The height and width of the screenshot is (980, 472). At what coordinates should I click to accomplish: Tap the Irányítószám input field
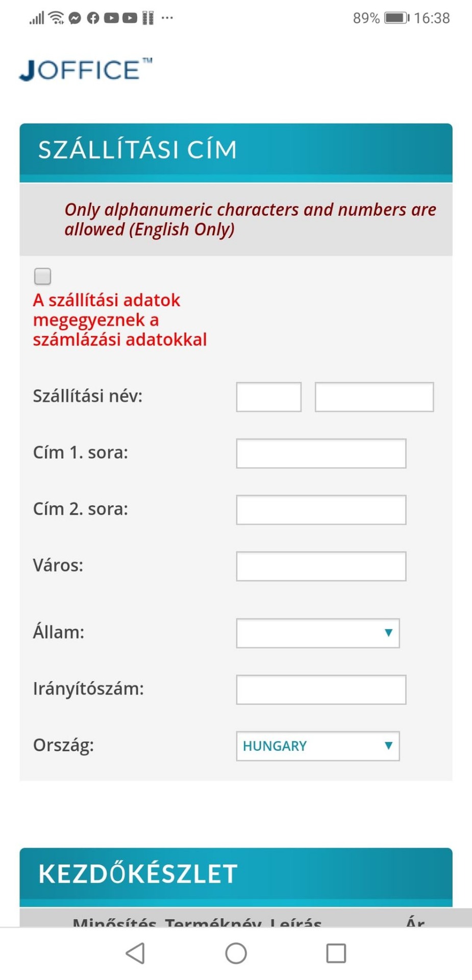coord(321,690)
